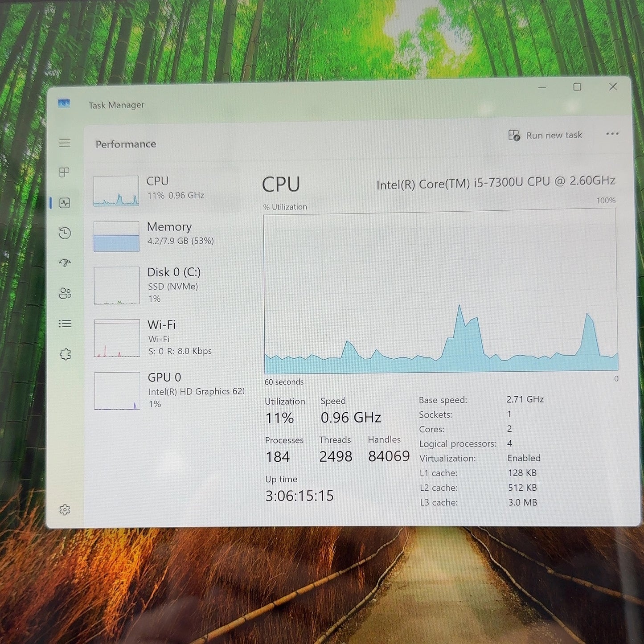The image size is (644, 644).
Task: Close the Task Manager window
Action: point(613,86)
